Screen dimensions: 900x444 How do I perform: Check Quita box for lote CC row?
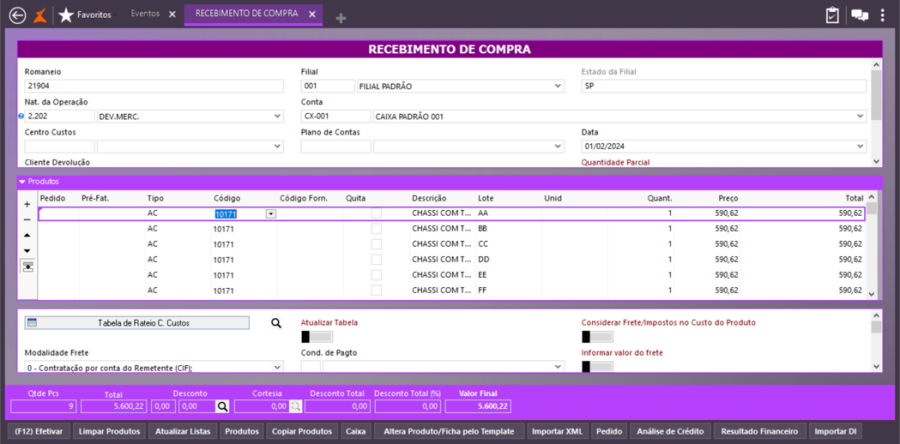coord(377,244)
